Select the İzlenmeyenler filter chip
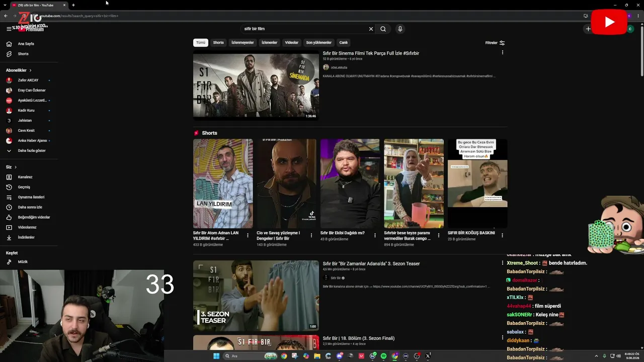Viewport: 644px width, 362px height. click(243, 43)
